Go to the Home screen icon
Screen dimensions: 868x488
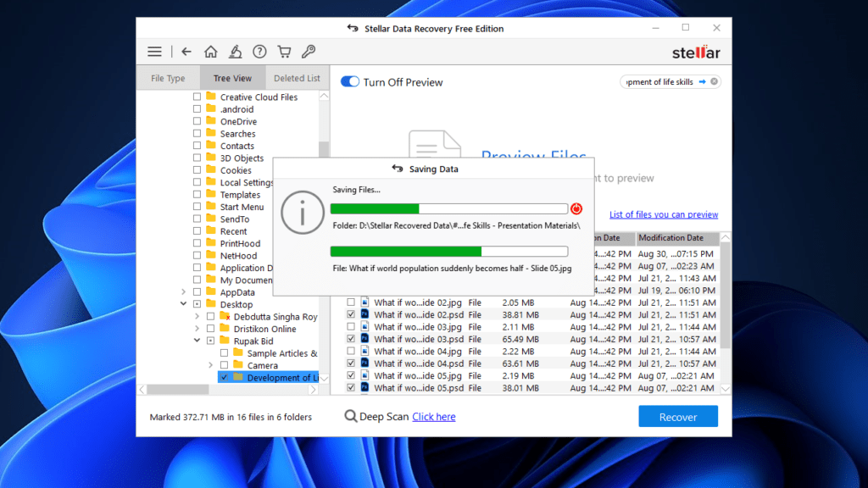tap(210, 52)
